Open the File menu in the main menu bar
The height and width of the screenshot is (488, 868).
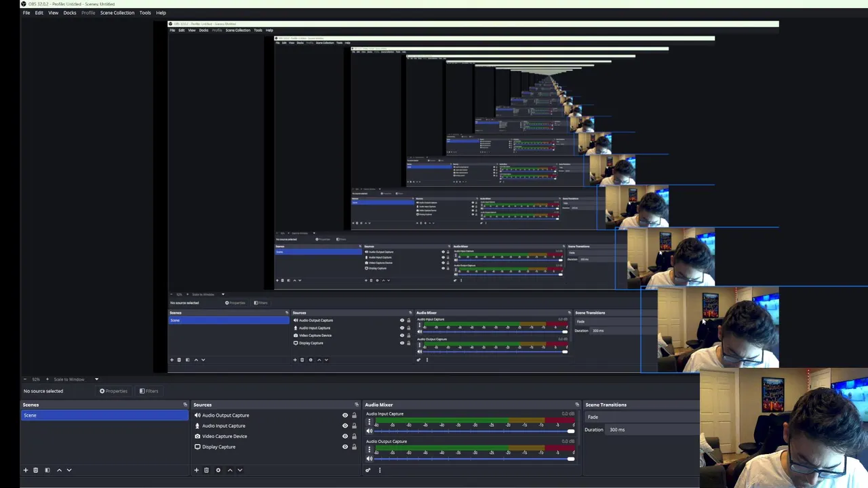coord(26,13)
